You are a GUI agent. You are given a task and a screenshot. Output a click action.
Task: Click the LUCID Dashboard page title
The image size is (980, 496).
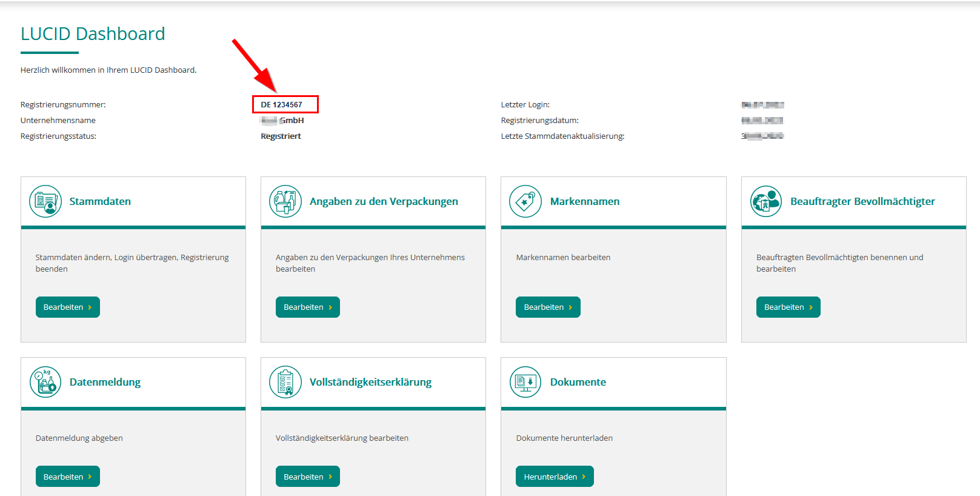coord(93,34)
